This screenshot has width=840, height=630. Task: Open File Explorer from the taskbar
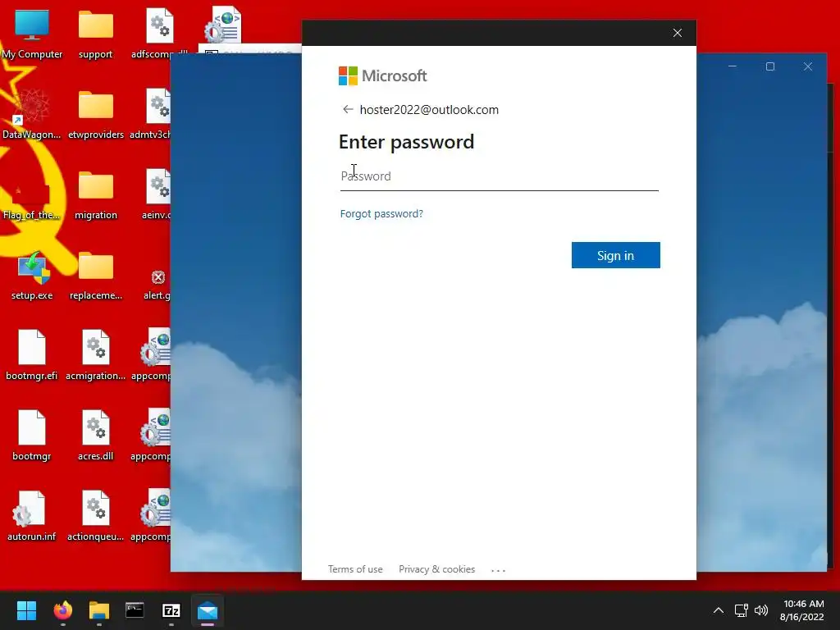point(99,610)
